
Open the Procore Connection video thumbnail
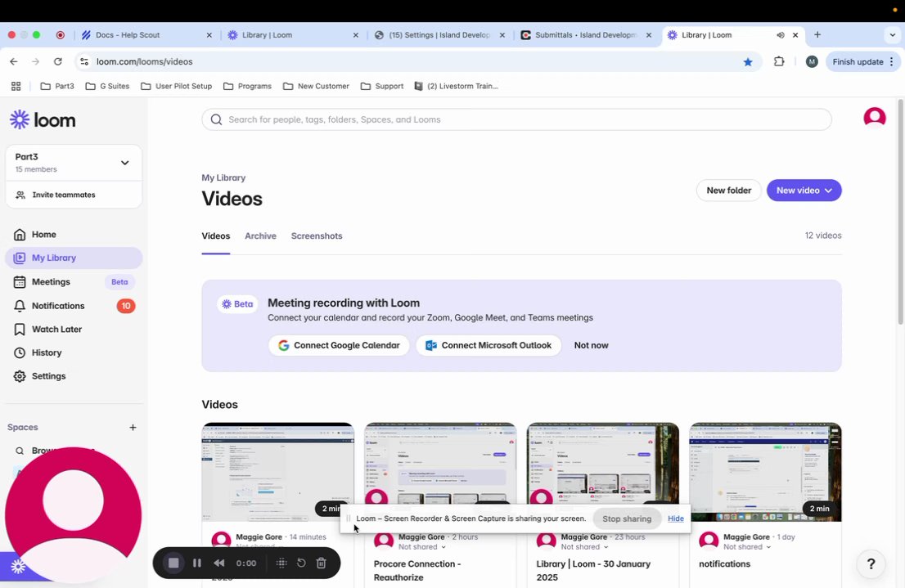[440, 465]
